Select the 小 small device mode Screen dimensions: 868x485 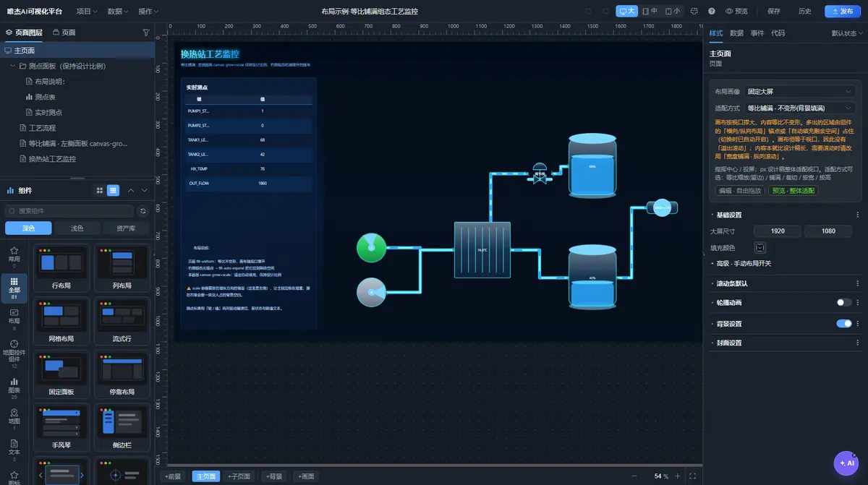pyautogui.click(x=672, y=12)
